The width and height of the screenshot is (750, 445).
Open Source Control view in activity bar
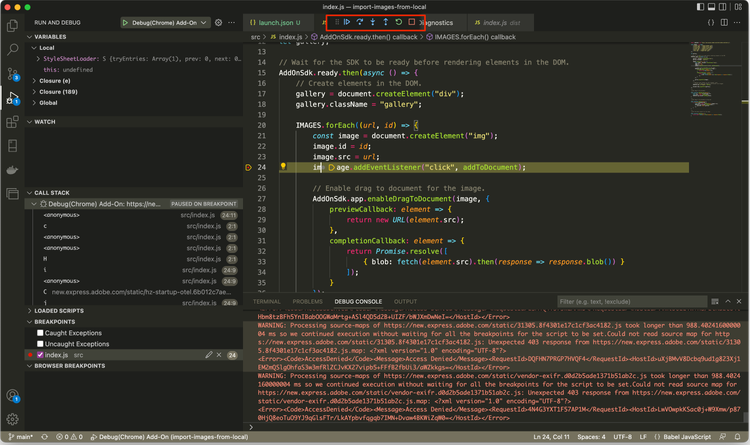(12, 74)
